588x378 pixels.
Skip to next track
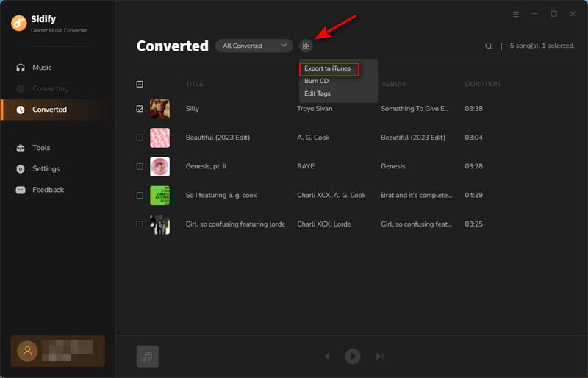point(379,356)
